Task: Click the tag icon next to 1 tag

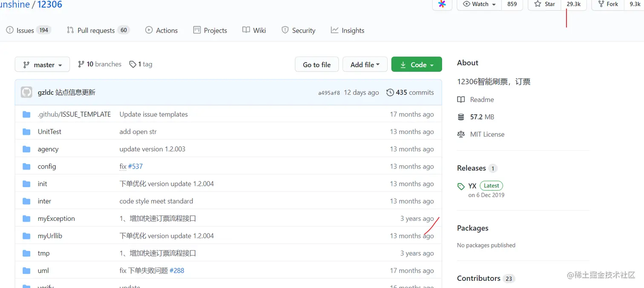Action: click(133, 64)
